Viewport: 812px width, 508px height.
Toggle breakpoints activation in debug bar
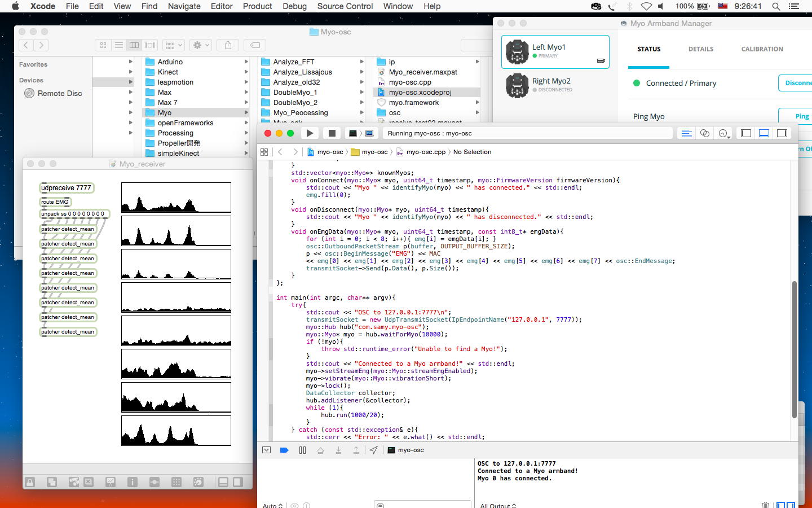(x=284, y=450)
